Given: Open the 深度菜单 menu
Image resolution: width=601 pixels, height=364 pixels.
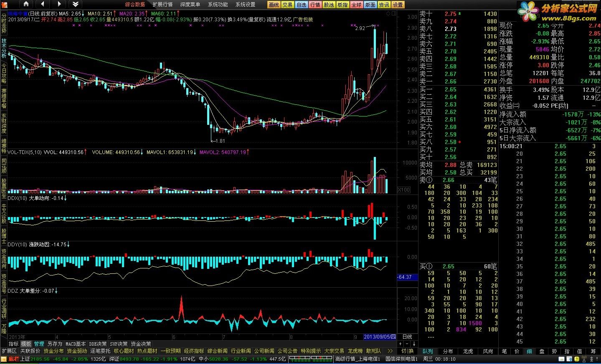Looking at the screenshot, I should point(190,5).
